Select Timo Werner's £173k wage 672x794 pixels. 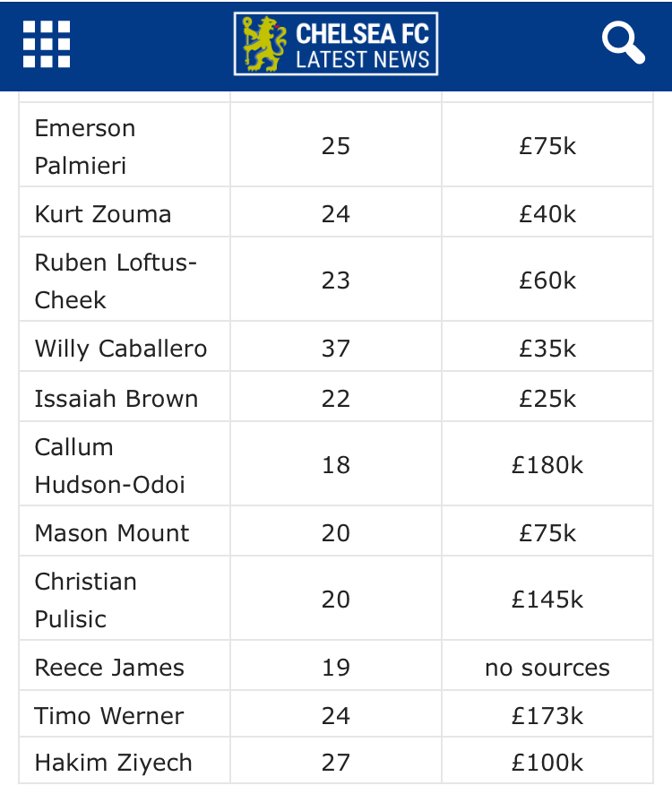point(547,716)
